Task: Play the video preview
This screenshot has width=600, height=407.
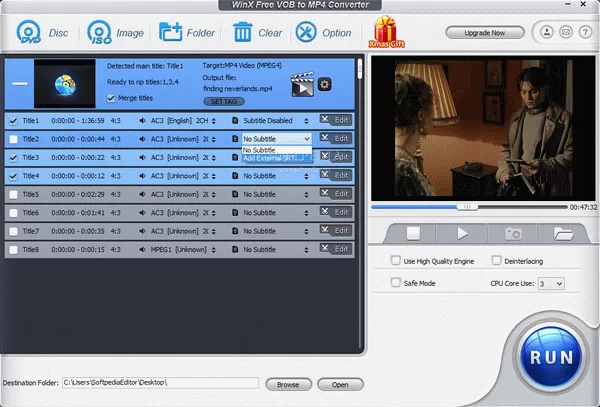Action: coord(462,233)
